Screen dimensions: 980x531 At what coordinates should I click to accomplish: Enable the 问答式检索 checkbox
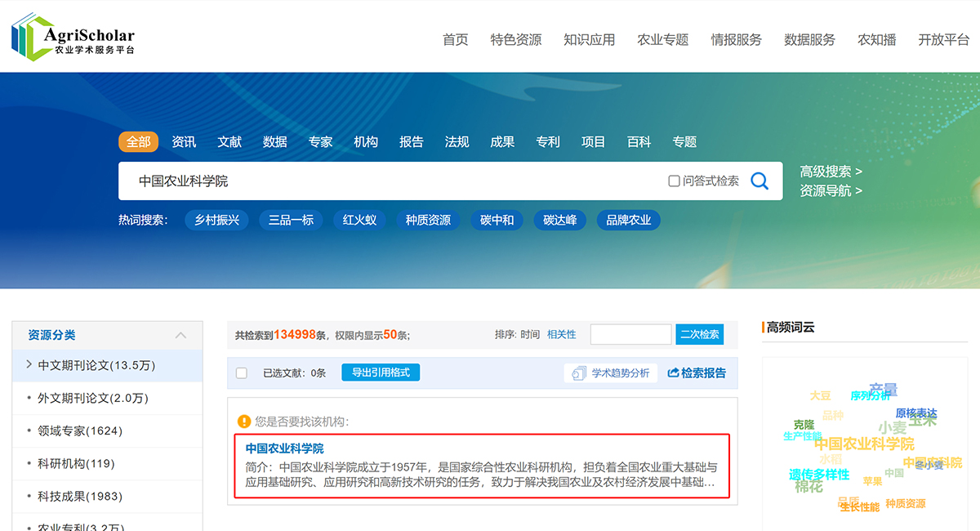674,181
